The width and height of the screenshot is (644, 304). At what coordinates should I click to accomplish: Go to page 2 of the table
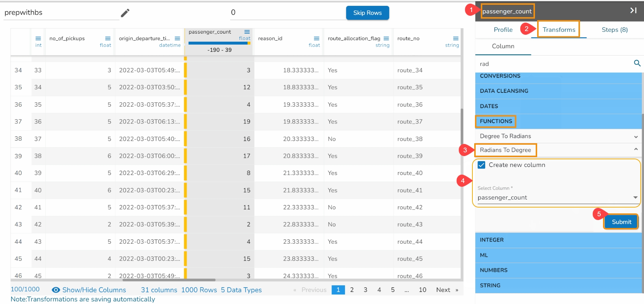point(352,290)
